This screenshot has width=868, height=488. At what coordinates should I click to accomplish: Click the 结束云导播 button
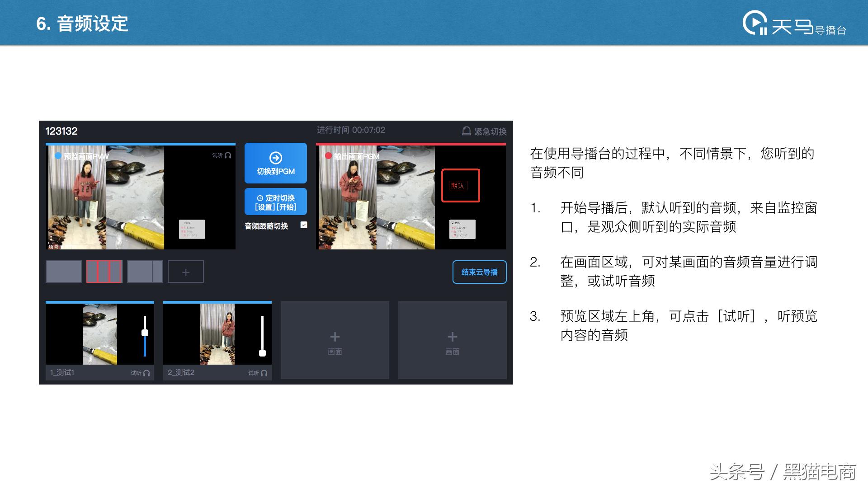(479, 272)
